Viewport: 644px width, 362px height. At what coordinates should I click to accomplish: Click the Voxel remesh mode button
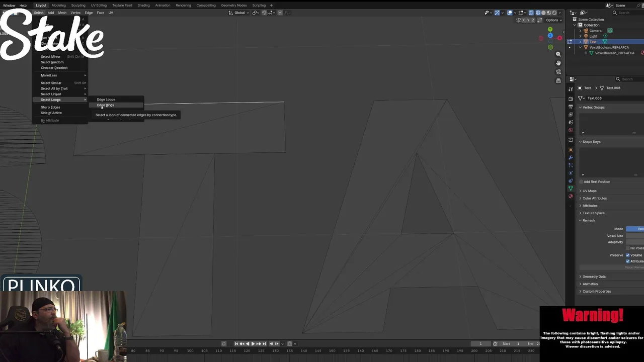click(x=635, y=229)
